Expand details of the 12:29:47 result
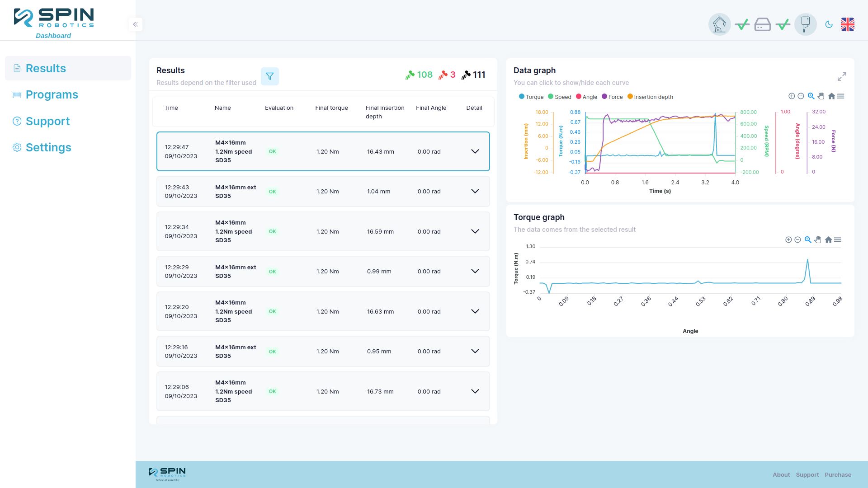This screenshot has height=488, width=868. pyautogui.click(x=475, y=151)
